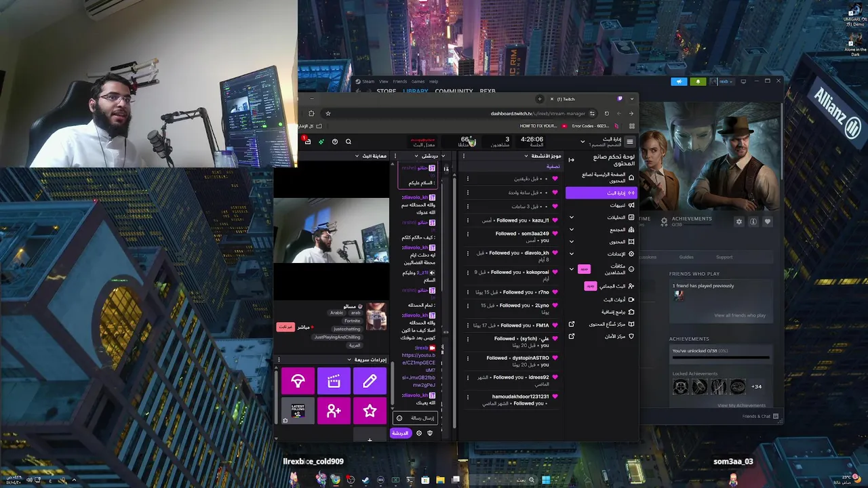Reload the Twitch dashboard page

tap(606, 113)
